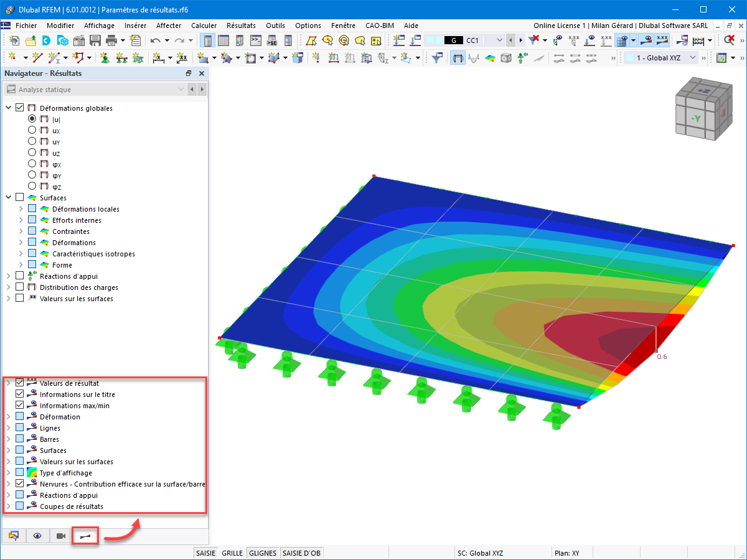Click the rainbow colored results display toolbar icon
The width and height of the screenshot is (747, 560).
click(x=489, y=58)
